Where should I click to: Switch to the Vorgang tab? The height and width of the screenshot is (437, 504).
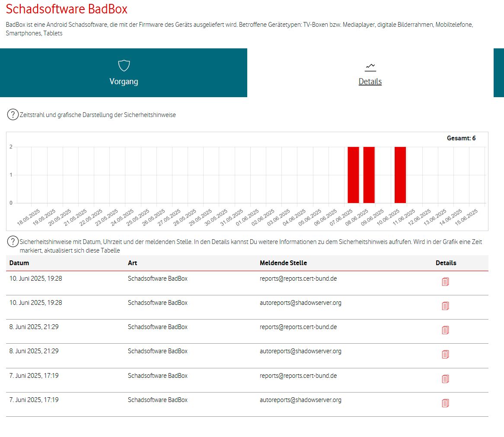pyautogui.click(x=124, y=73)
